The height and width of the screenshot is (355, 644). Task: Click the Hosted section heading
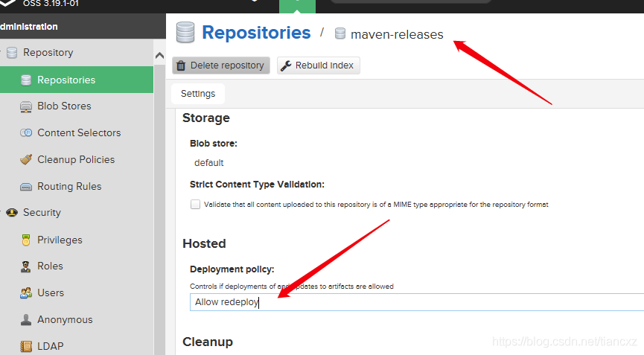[x=204, y=244]
